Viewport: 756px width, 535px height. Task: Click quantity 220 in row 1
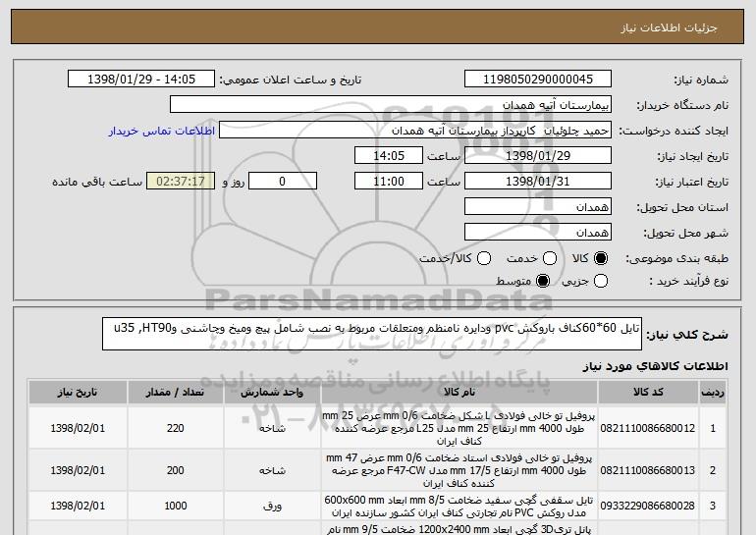click(x=175, y=428)
